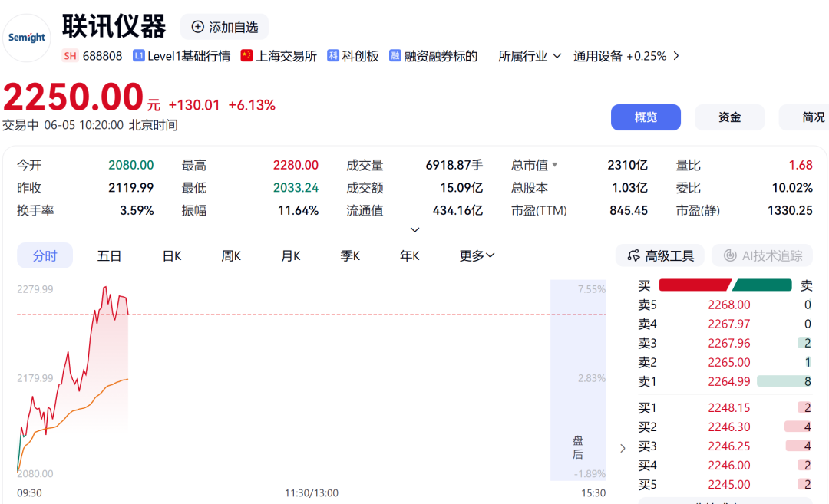Viewport: 829px width, 504px height.
Task: Click the China flag icon by 上海交易所
Action: pos(246,55)
